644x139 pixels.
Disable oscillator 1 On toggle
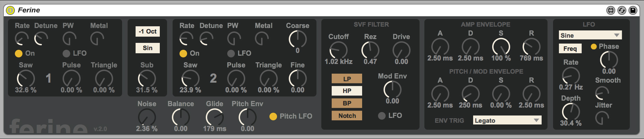pos(19,53)
